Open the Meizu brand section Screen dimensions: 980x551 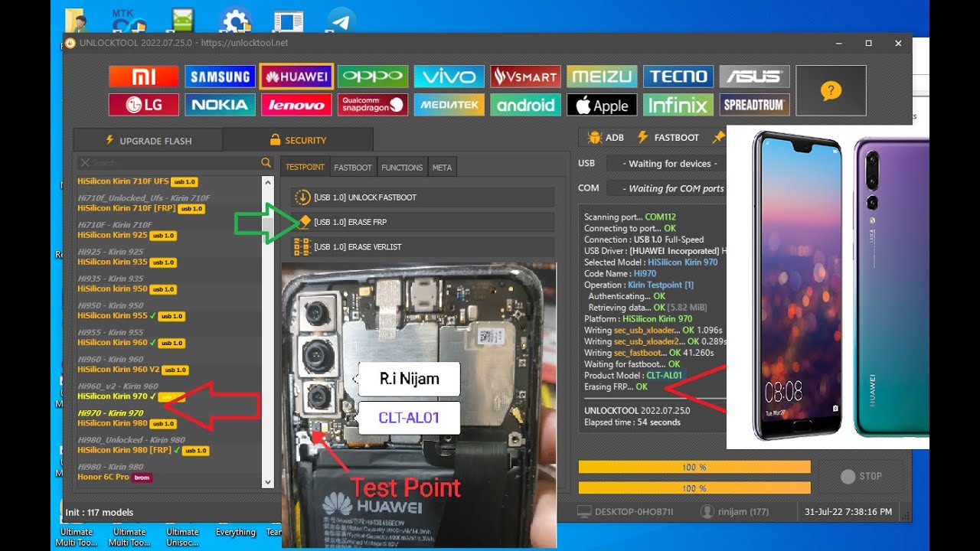pos(602,77)
